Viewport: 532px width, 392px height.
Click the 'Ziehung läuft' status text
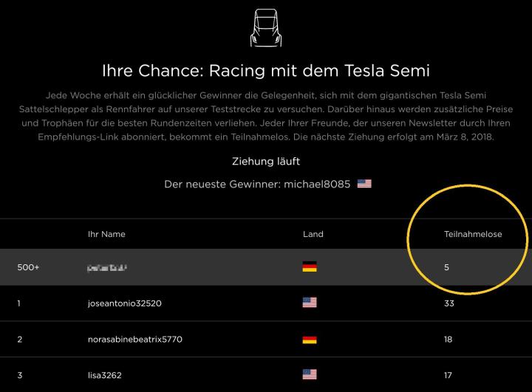coord(266,161)
